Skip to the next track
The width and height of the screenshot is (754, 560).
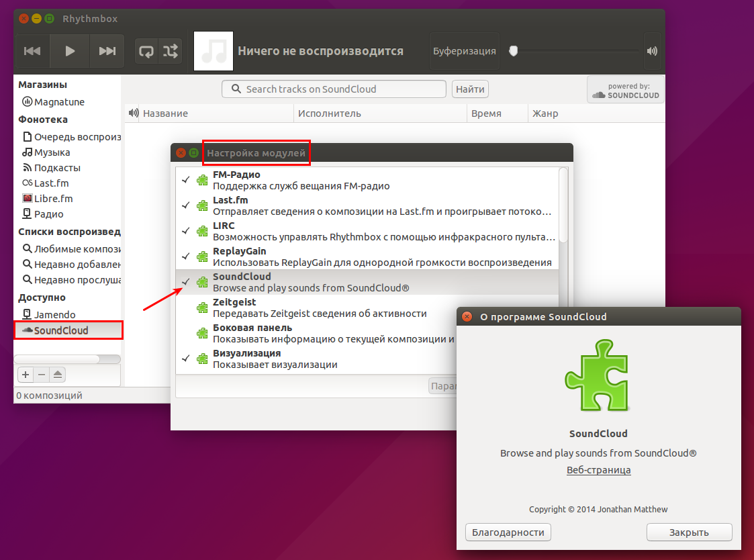click(107, 51)
